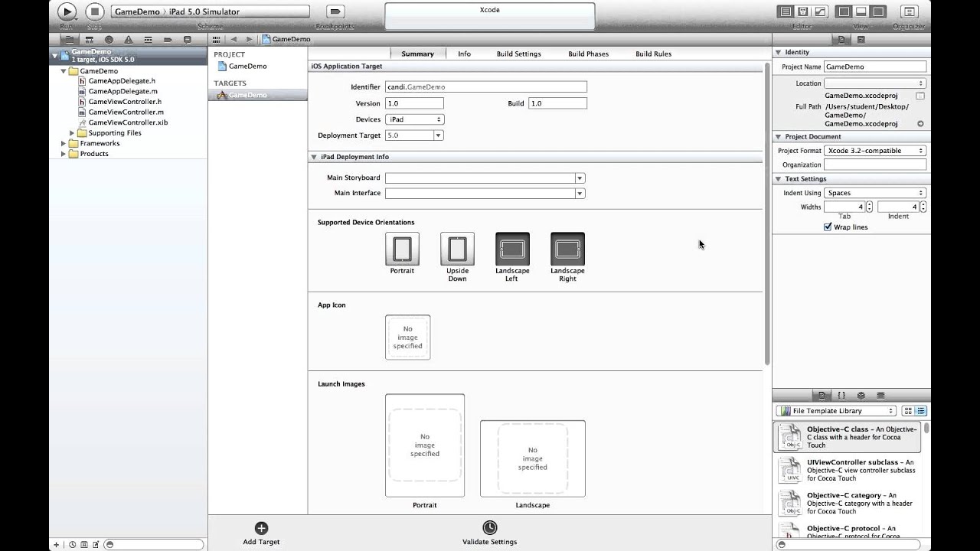The height and width of the screenshot is (551, 980).
Task: Disable Landscape Right orientation
Action: 567,249
